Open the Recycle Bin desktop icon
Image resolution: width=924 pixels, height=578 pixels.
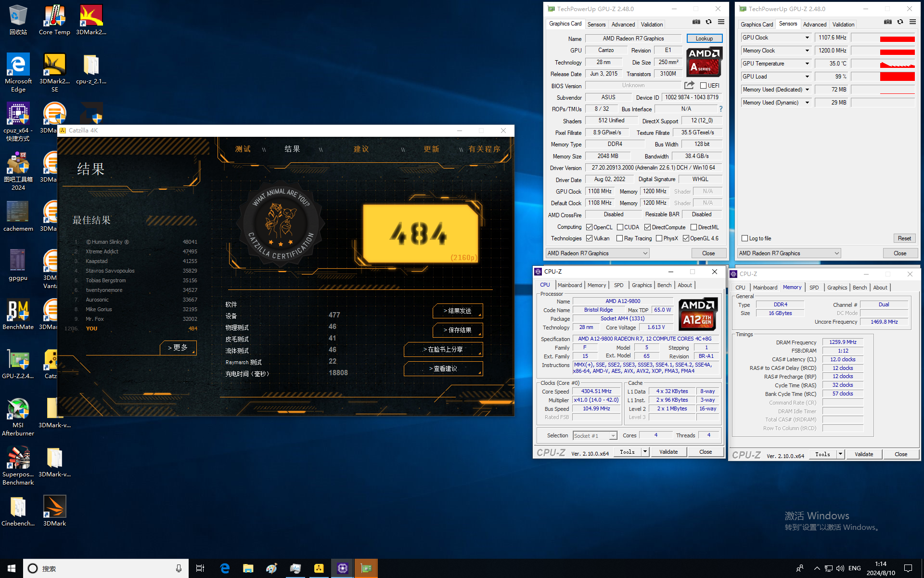[x=18, y=20]
